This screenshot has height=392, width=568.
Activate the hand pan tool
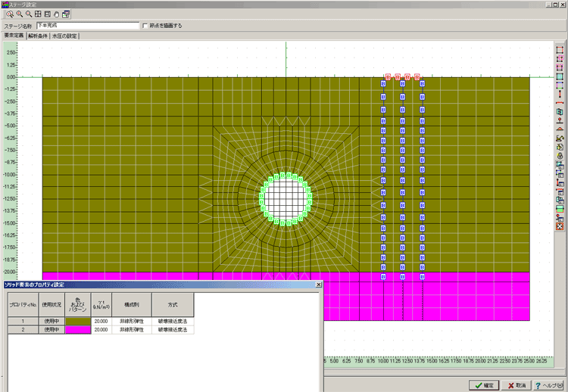[57, 14]
